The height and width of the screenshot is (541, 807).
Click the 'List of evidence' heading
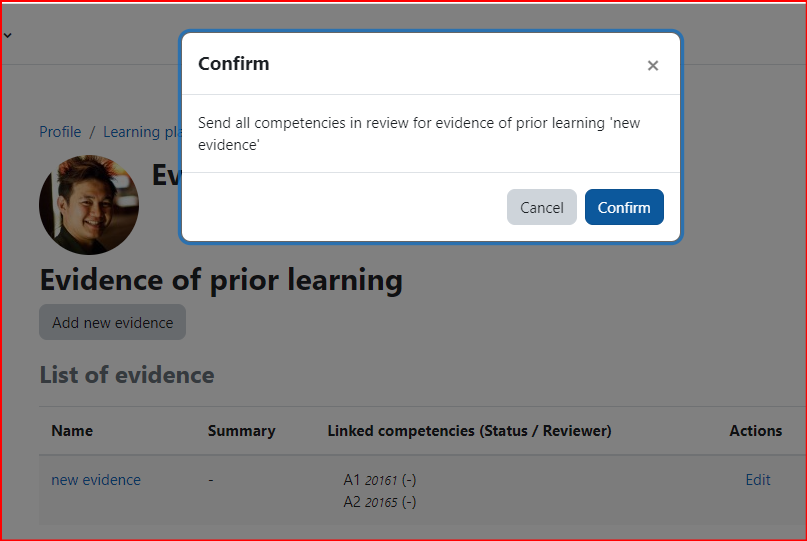(x=127, y=375)
